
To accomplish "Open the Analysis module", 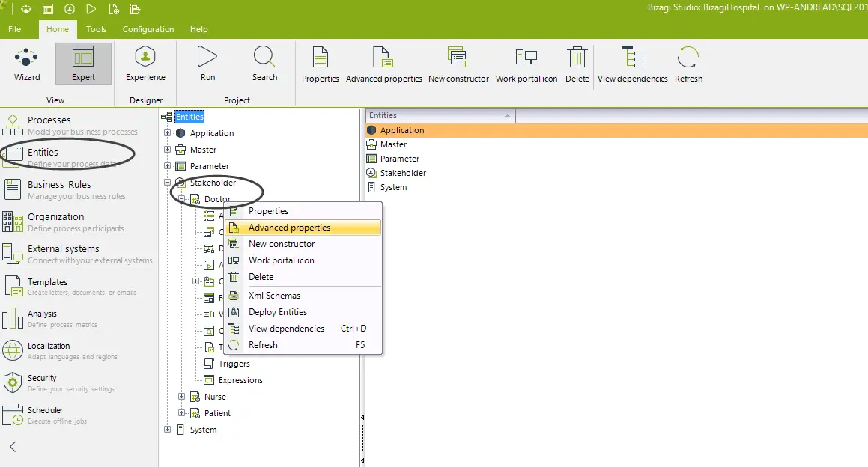I will [50, 318].
